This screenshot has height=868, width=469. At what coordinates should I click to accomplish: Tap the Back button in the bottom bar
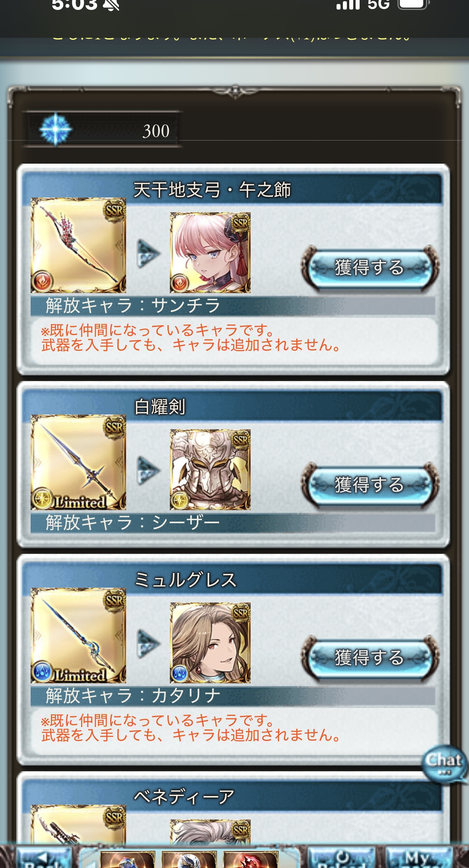[44, 858]
